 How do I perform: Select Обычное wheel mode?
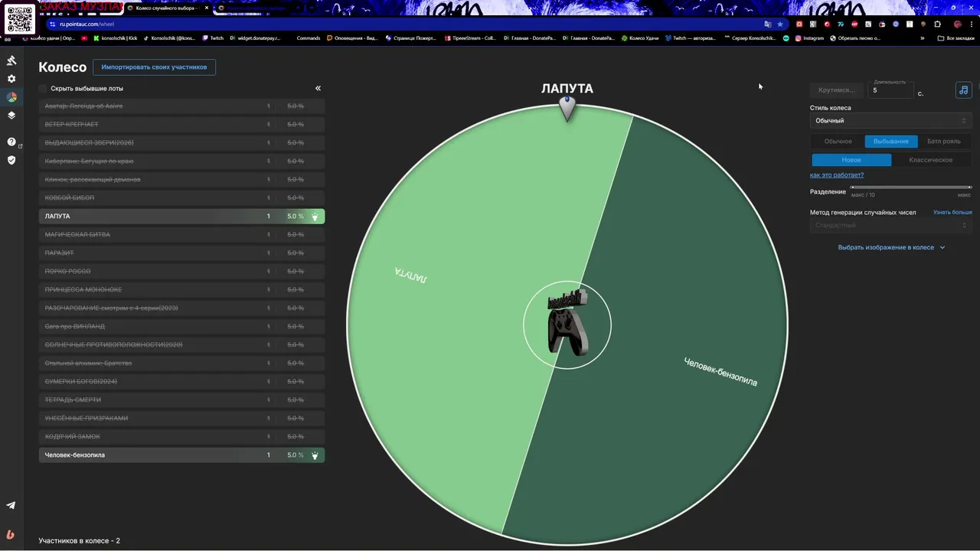pos(838,141)
